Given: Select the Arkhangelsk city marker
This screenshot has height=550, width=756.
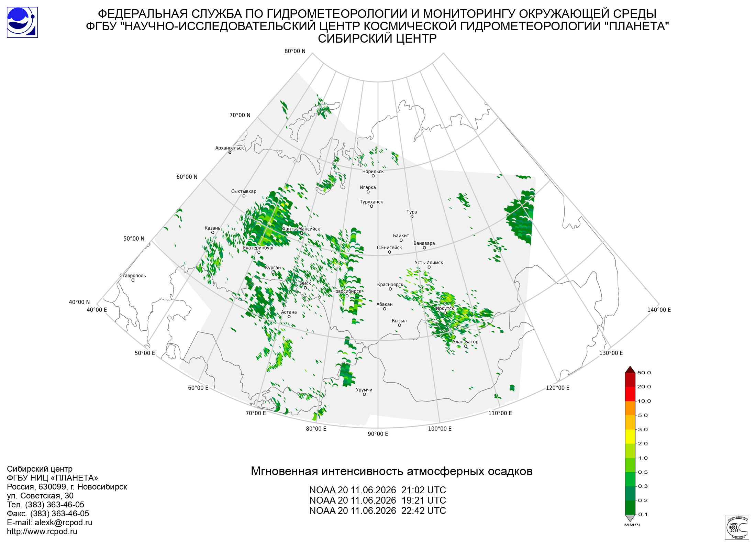Looking at the screenshot, I should [230, 152].
